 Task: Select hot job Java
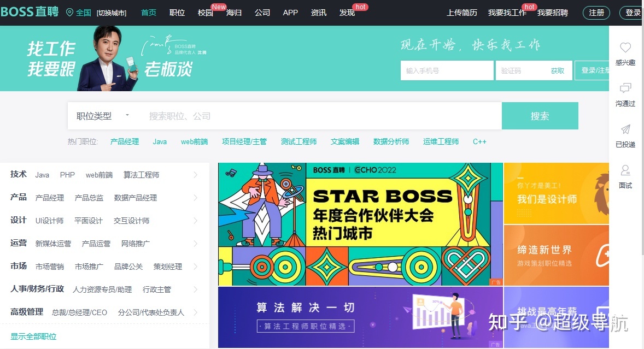click(160, 141)
